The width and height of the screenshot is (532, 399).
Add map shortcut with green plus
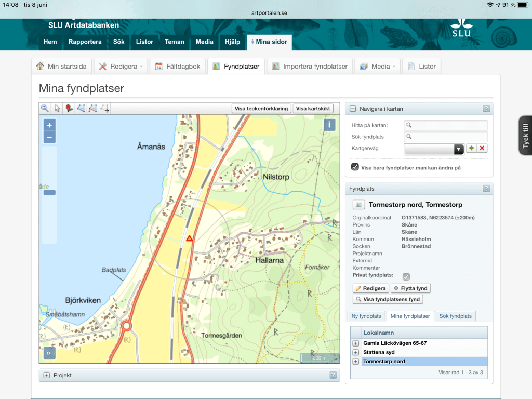tap(471, 149)
